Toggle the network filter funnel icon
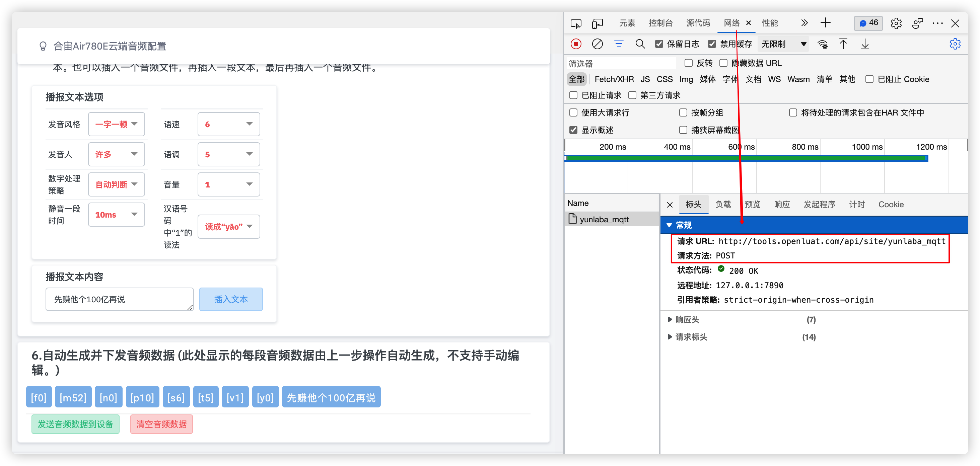 point(619,44)
